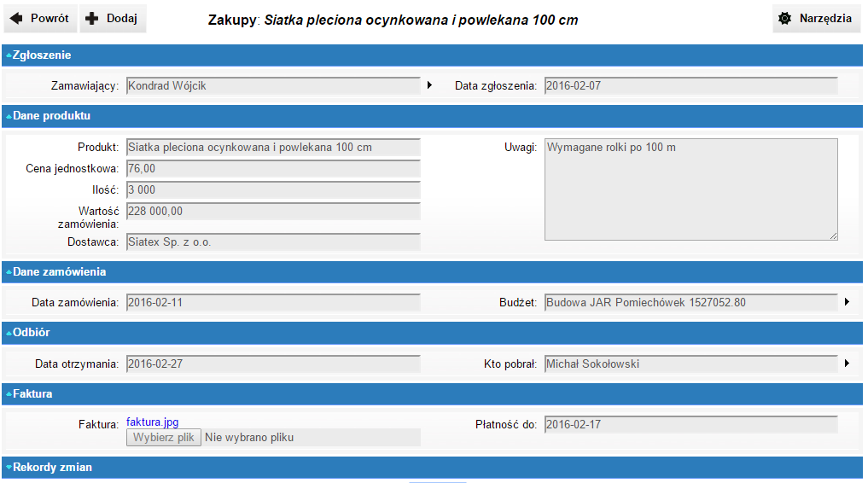Open the Narzędzia gear menu

816,19
